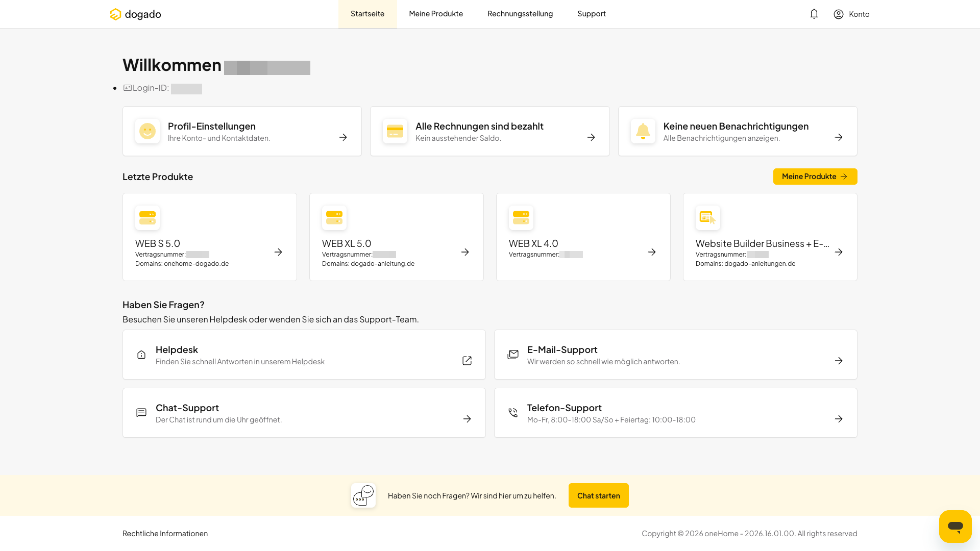Screen dimensions: 980x551
Task: Go to the Startseite tab
Action: [x=367, y=14]
